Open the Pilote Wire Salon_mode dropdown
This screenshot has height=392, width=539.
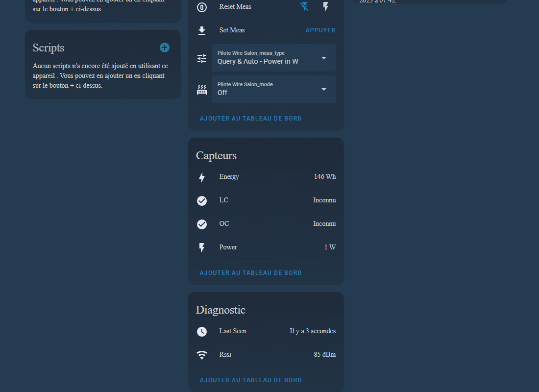273,89
